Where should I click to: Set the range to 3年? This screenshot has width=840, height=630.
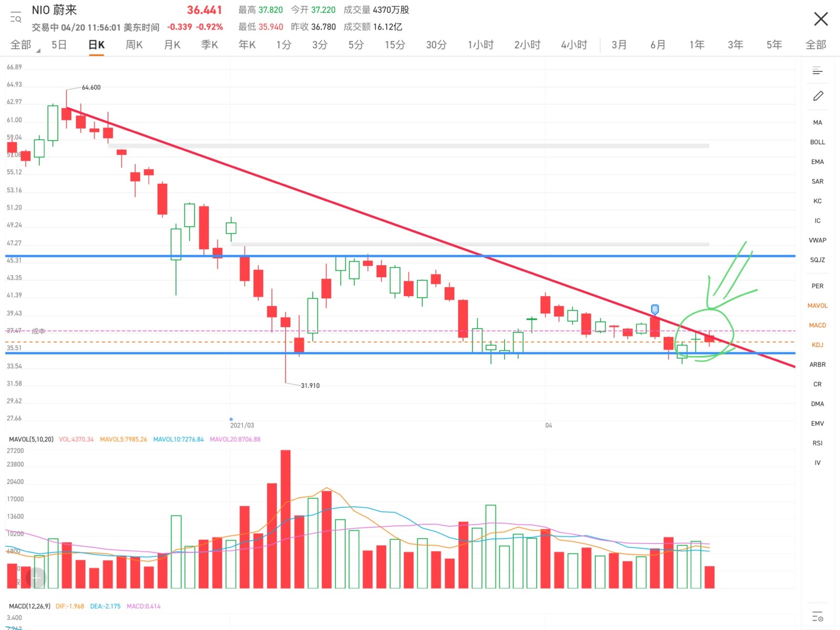(x=735, y=45)
